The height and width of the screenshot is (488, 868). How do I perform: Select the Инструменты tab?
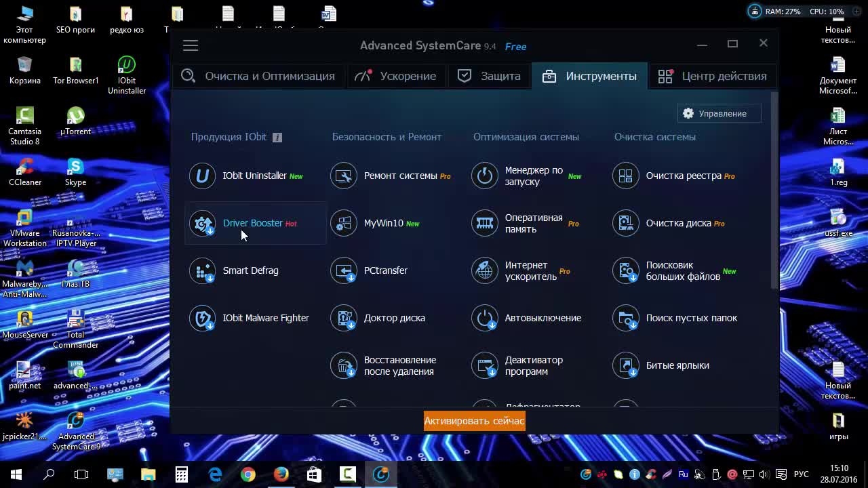(589, 76)
